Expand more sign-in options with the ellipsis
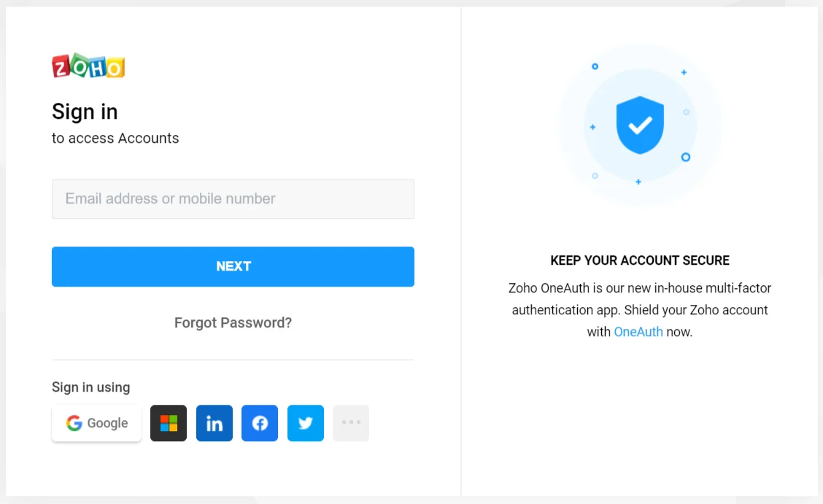 click(x=351, y=423)
